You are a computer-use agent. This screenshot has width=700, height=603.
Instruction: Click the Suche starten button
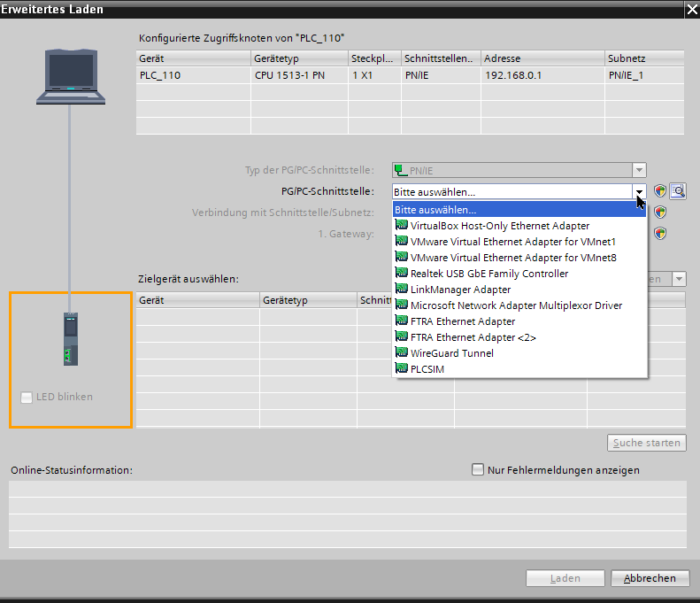pyautogui.click(x=648, y=443)
